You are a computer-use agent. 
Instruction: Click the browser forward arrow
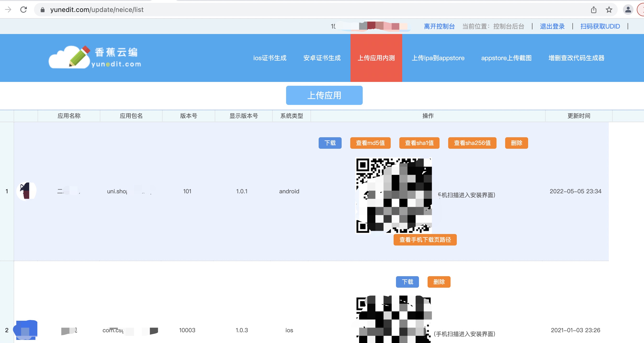coord(8,10)
